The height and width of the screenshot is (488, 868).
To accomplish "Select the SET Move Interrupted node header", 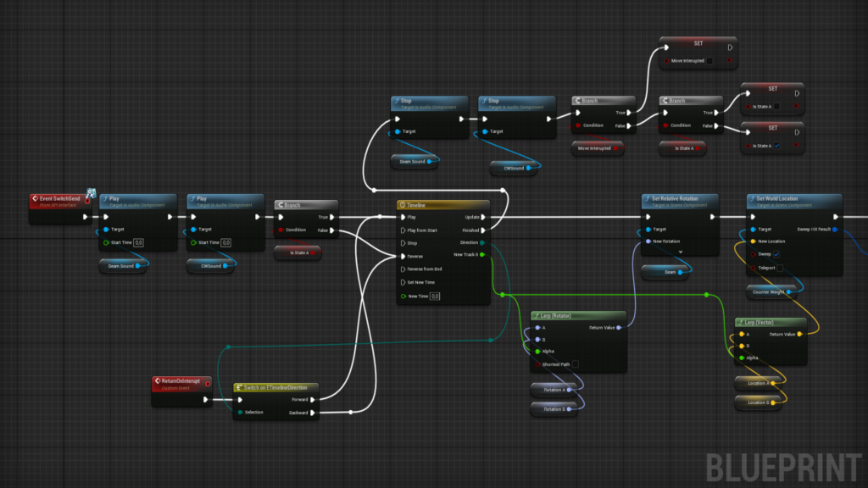I will [x=698, y=43].
